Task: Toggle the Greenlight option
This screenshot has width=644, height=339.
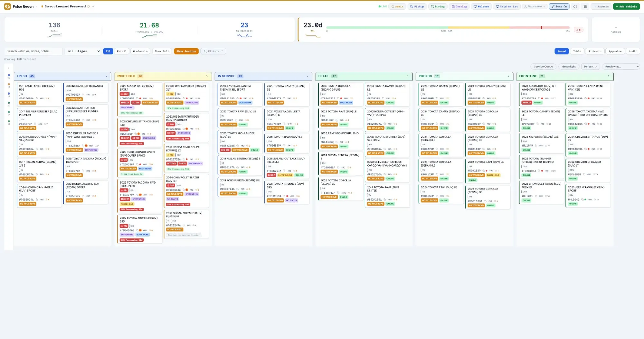Action: (569, 67)
